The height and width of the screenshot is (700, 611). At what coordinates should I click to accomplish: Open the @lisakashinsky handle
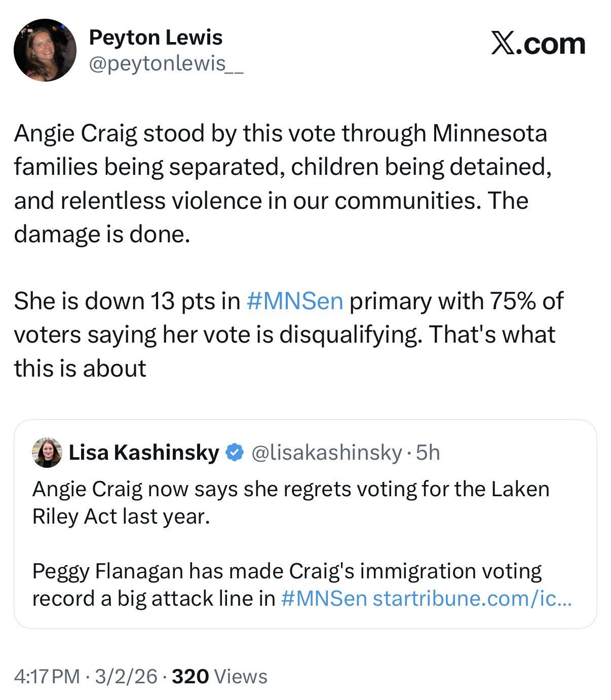[x=327, y=452]
